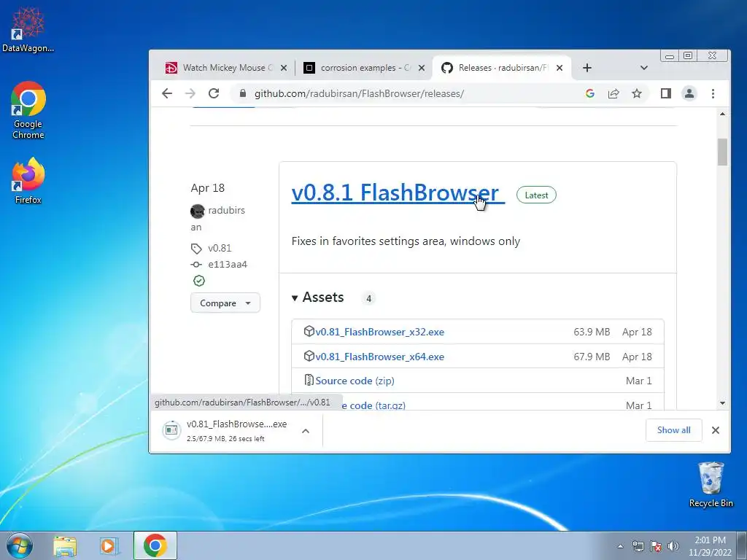Click the 63.9 MB size text
The image size is (747, 560).
(592, 332)
